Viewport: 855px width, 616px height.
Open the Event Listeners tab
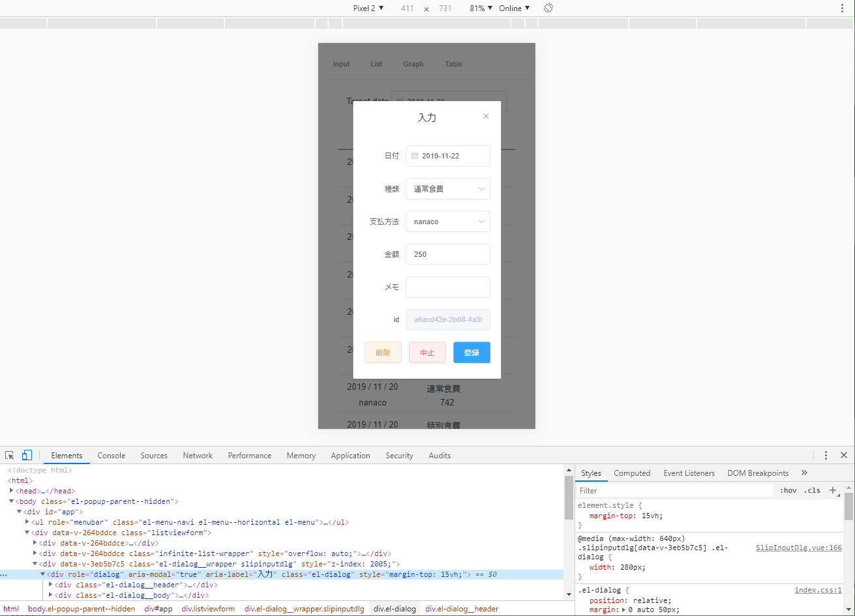(x=689, y=473)
